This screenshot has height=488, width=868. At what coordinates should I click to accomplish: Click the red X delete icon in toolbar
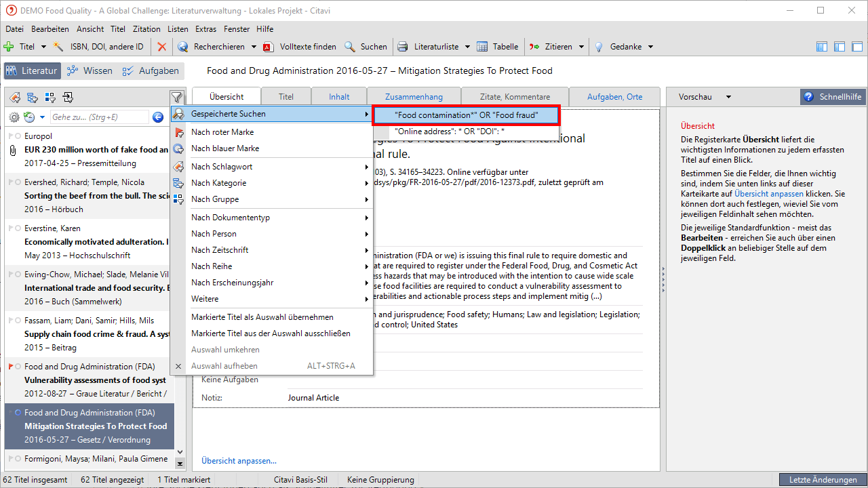[161, 47]
